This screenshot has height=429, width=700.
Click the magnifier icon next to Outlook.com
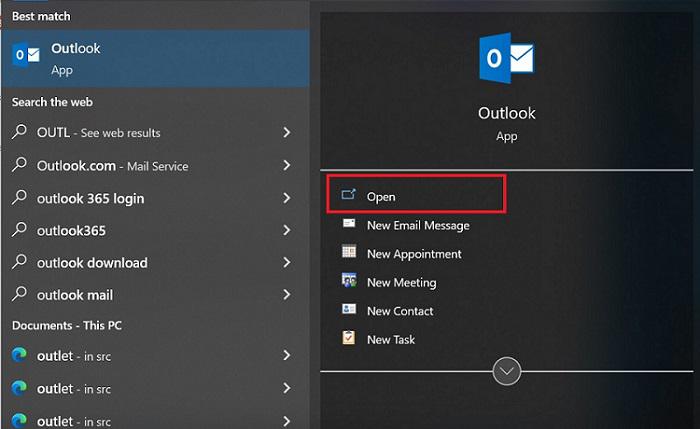coord(19,165)
